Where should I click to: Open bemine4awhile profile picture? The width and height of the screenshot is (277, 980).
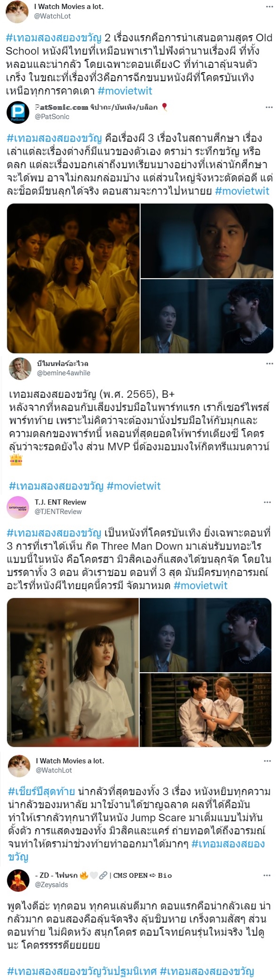tap(20, 368)
